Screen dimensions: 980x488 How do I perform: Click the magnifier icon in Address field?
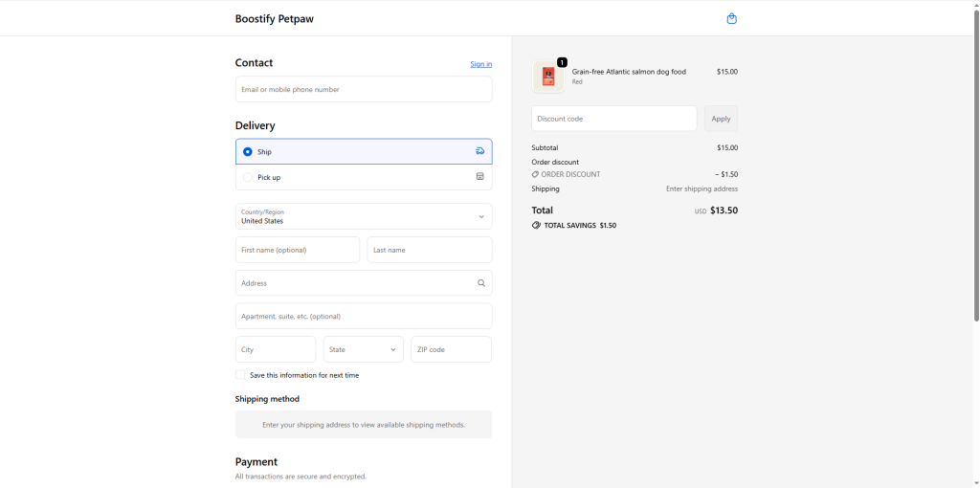tap(481, 283)
